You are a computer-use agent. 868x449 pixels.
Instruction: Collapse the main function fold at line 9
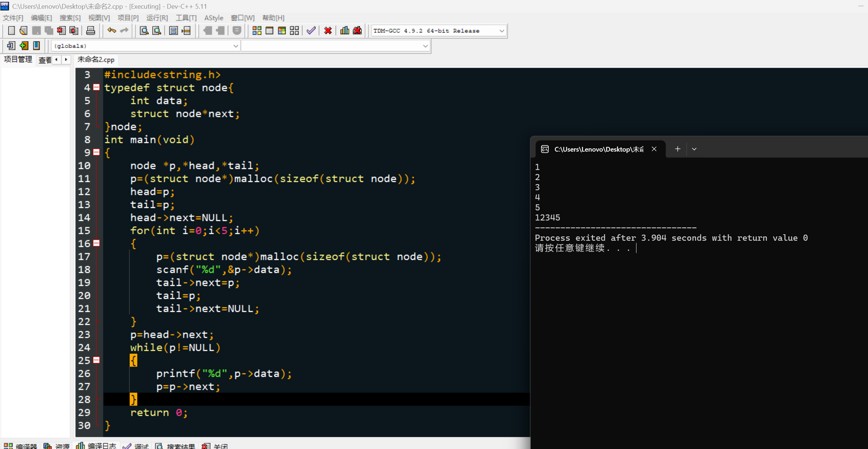pos(96,152)
